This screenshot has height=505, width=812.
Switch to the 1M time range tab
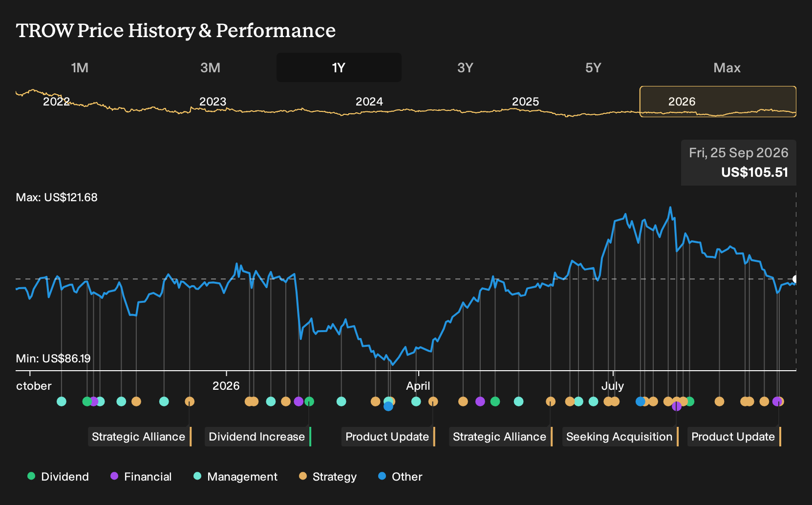(80, 67)
